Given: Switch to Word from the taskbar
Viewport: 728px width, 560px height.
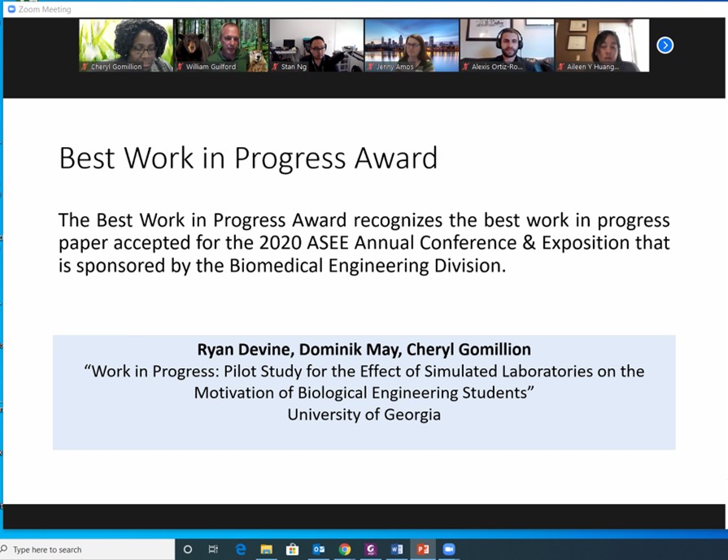Looking at the screenshot, I should point(397,549).
